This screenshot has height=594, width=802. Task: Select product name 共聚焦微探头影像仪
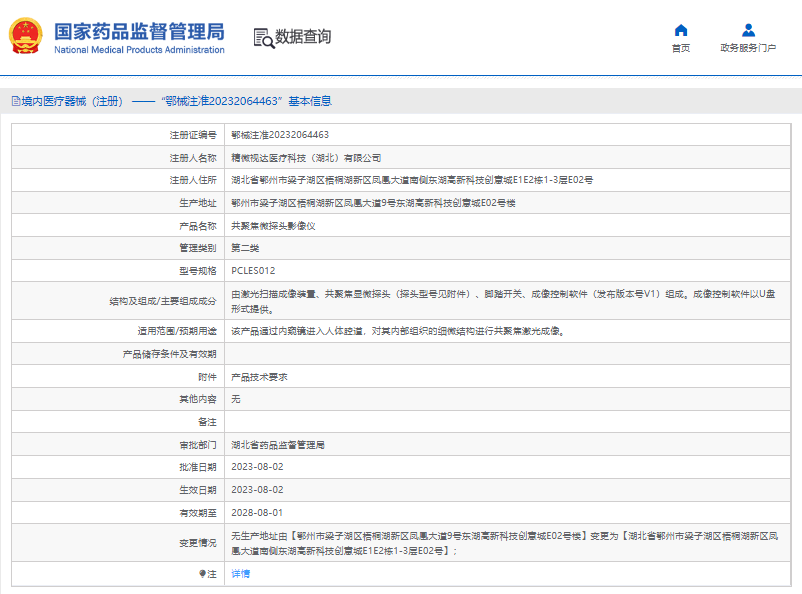273,226
